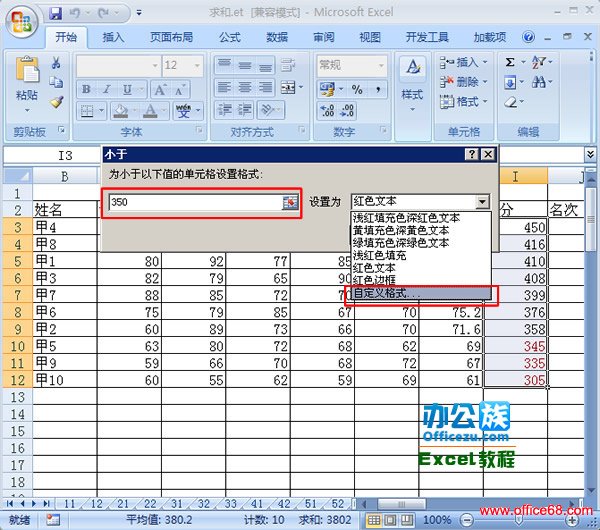The height and width of the screenshot is (530, 600).
Task: Click the range selector icon in 350 field
Action: 290,202
